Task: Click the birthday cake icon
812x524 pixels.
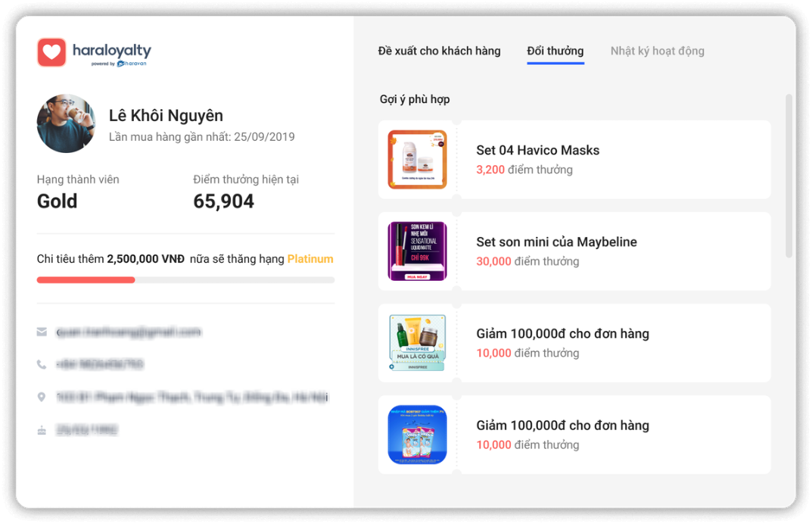Action: 42,430
